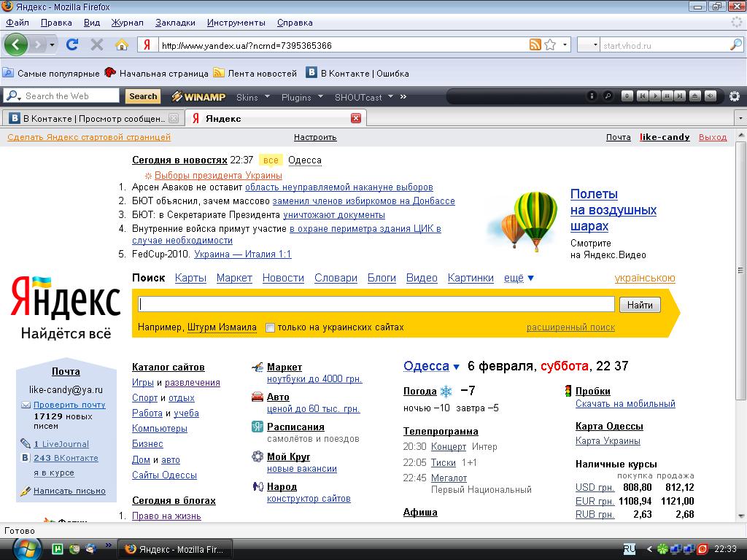Go back with the green Back arrow
Screen dimensions: 747x560
[x=16, y=44]
